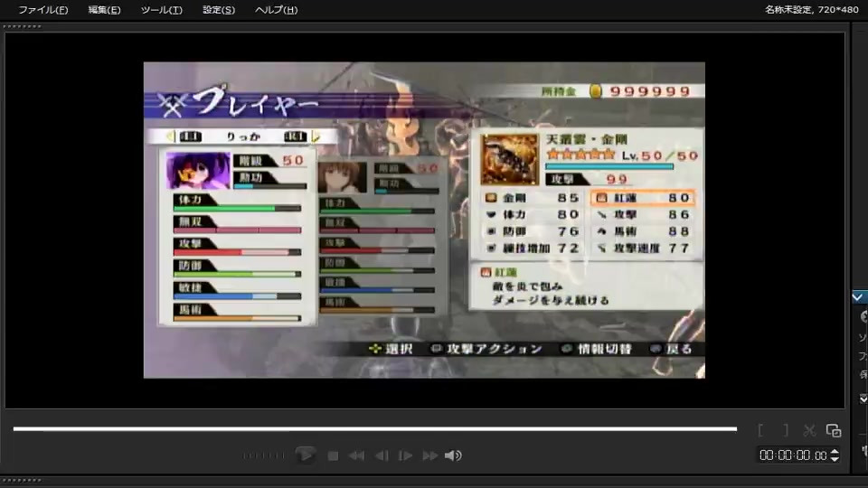
Task: Click the 名称未設定, 720*480 project label
Action: (x=812, y=9)
